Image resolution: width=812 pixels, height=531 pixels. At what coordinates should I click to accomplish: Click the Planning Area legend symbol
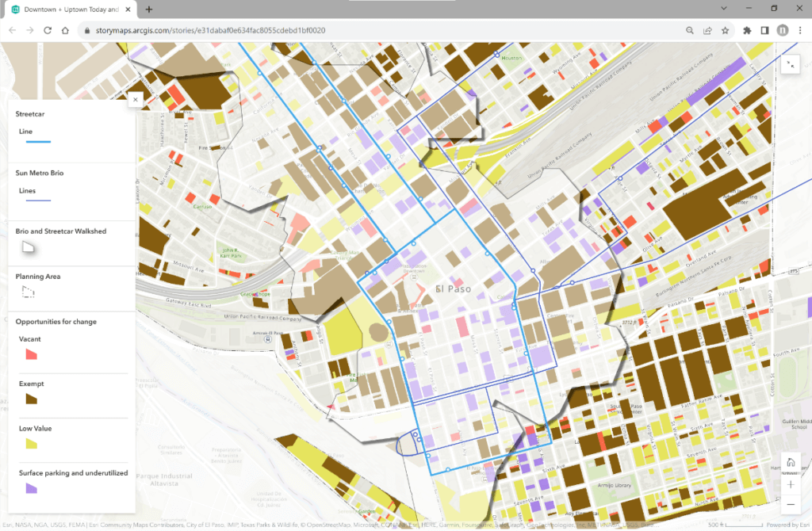tap(29, 292)
